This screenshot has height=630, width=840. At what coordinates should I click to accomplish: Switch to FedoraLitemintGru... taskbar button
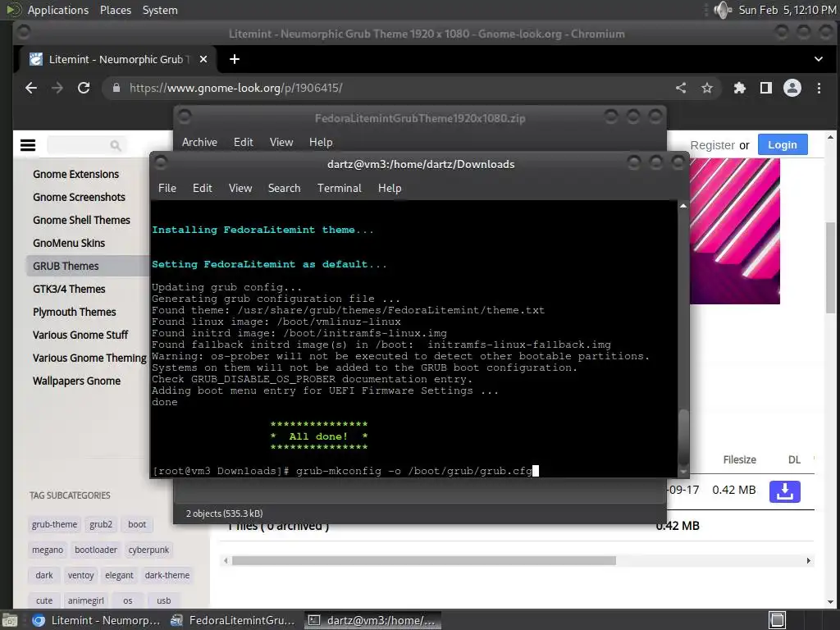point(233,621)
